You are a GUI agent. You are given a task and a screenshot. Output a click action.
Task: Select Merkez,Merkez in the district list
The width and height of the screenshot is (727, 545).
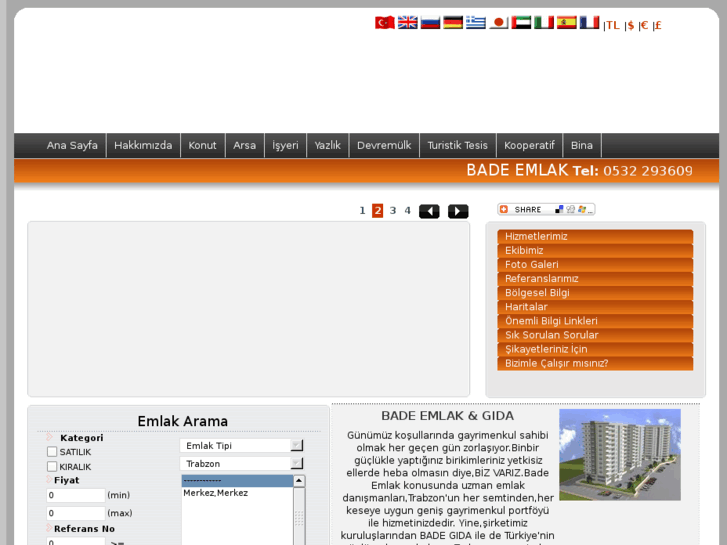(x=237, y=493)
